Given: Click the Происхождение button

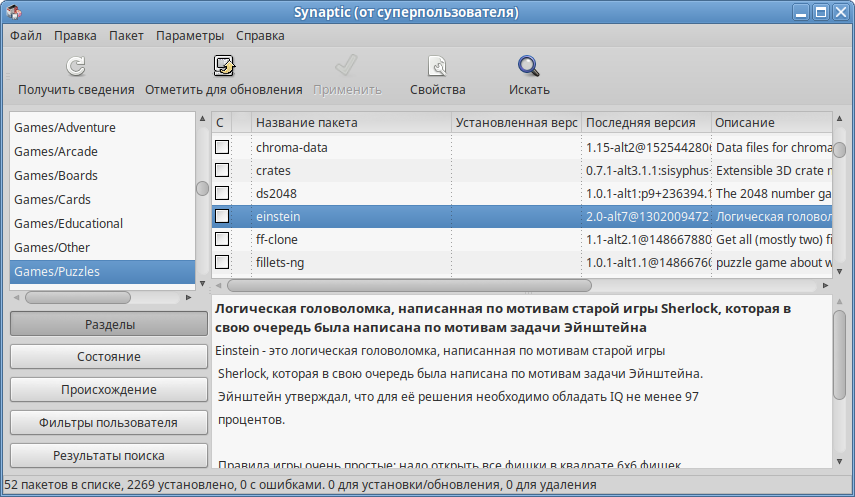Looking at the screenshot, I should point(108,390).
